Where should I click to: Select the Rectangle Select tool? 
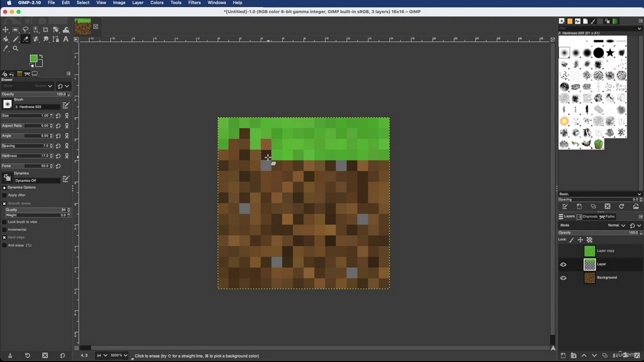[16, 29]
